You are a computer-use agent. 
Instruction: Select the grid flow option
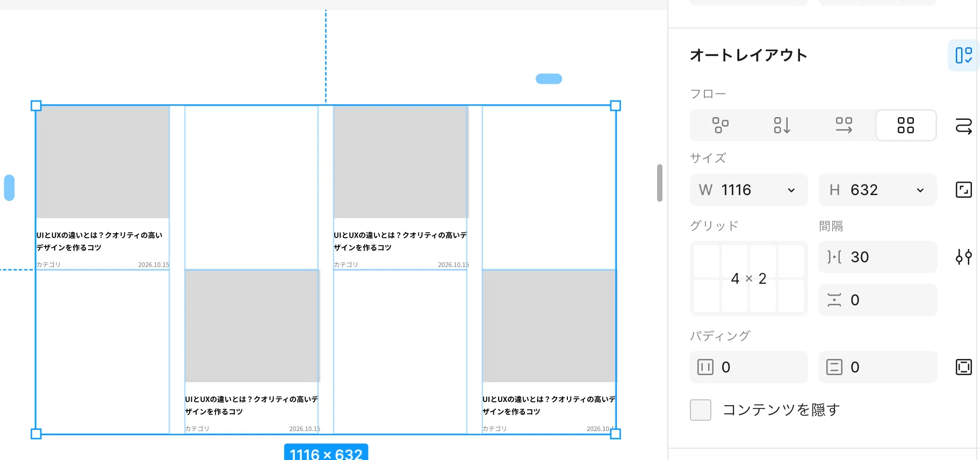[906, 125]
